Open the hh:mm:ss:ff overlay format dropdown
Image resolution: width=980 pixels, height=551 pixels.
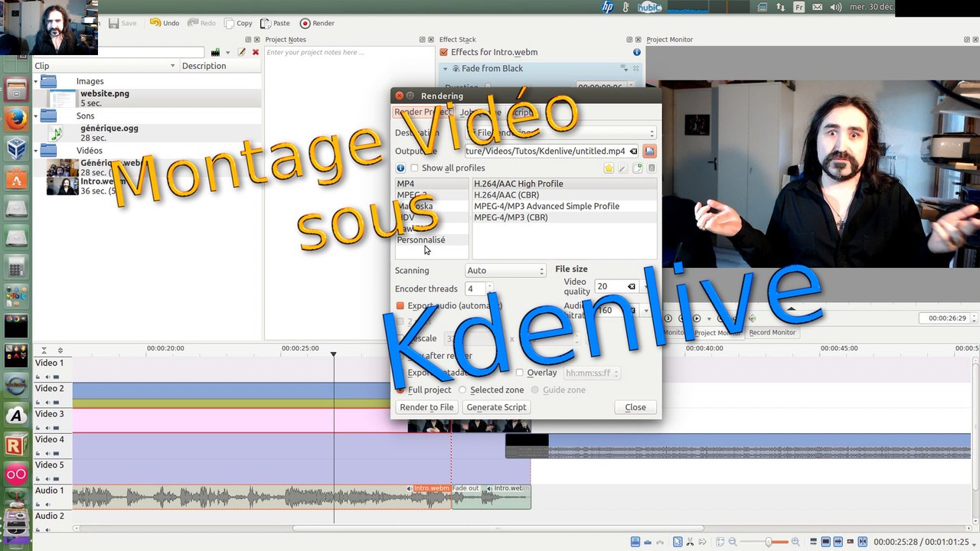click(592, 373)
